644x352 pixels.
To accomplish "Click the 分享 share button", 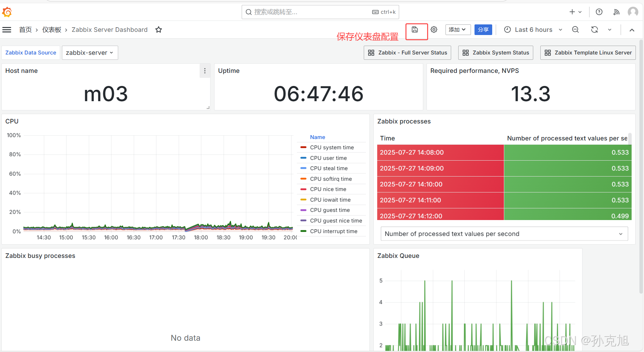I will coord(483,30).
